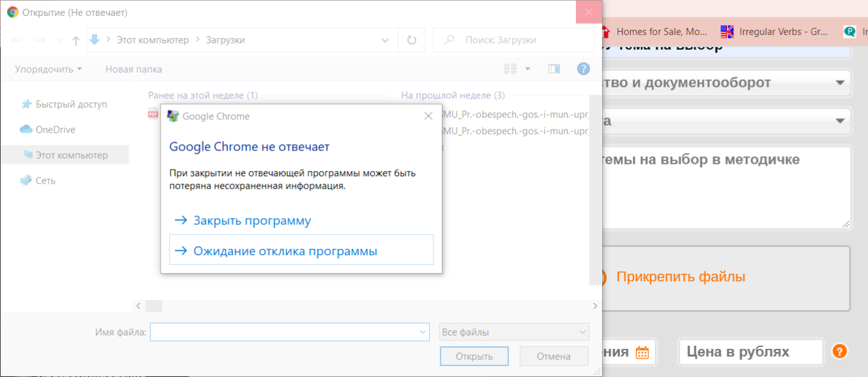Screen dimensions: 868x377
Task: Close the 'Открытие' file dialog
Action: [588, 12]
